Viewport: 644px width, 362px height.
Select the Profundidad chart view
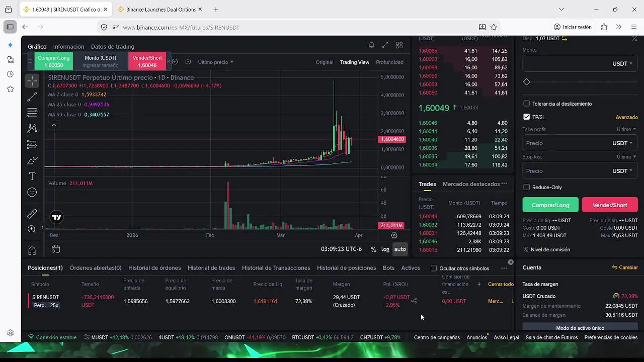(389, 62)
